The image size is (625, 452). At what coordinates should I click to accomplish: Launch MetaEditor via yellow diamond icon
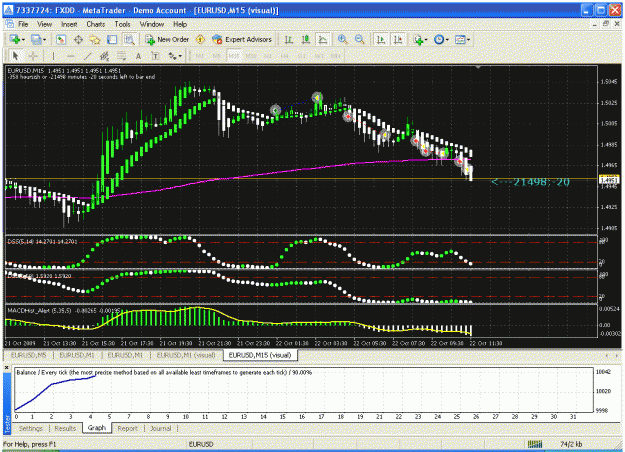[200, 39]
